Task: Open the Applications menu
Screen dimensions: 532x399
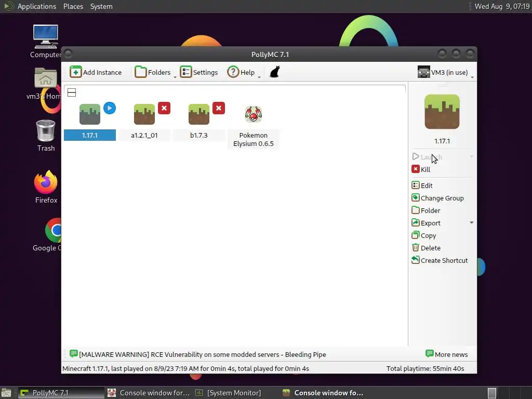Action: [37, 6]
